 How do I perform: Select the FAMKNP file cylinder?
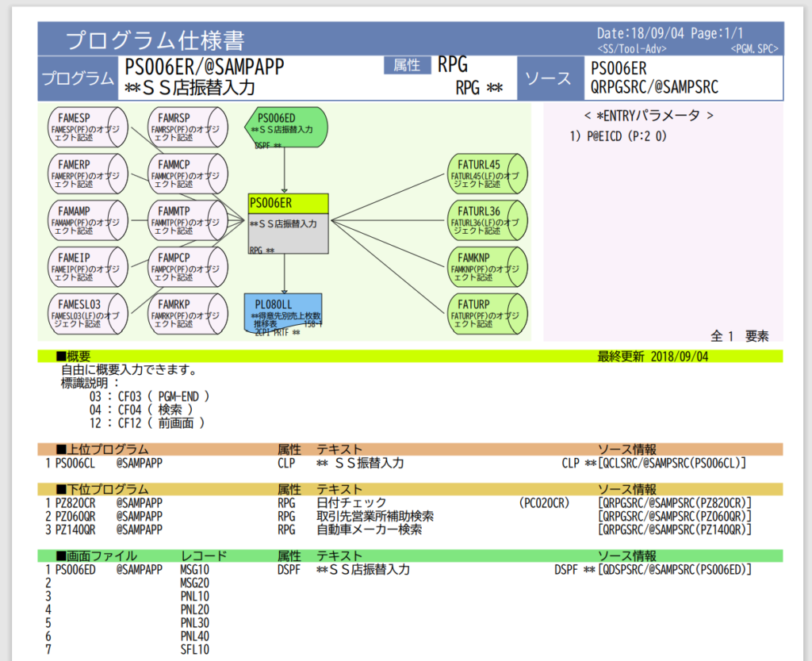pos(487,267)
